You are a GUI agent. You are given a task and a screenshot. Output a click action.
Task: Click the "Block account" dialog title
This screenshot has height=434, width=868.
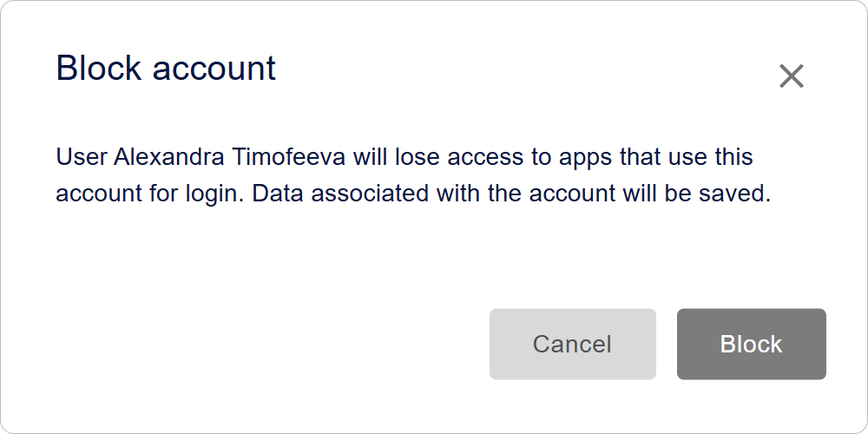point(166,68)
